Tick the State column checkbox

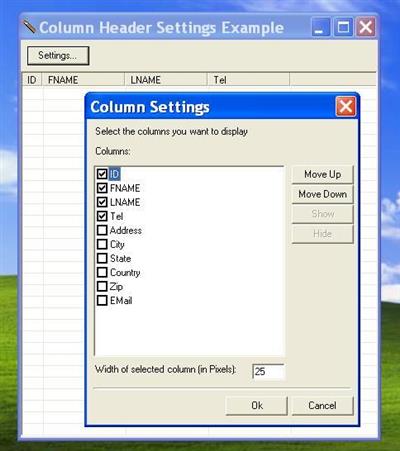pos(102,258)
